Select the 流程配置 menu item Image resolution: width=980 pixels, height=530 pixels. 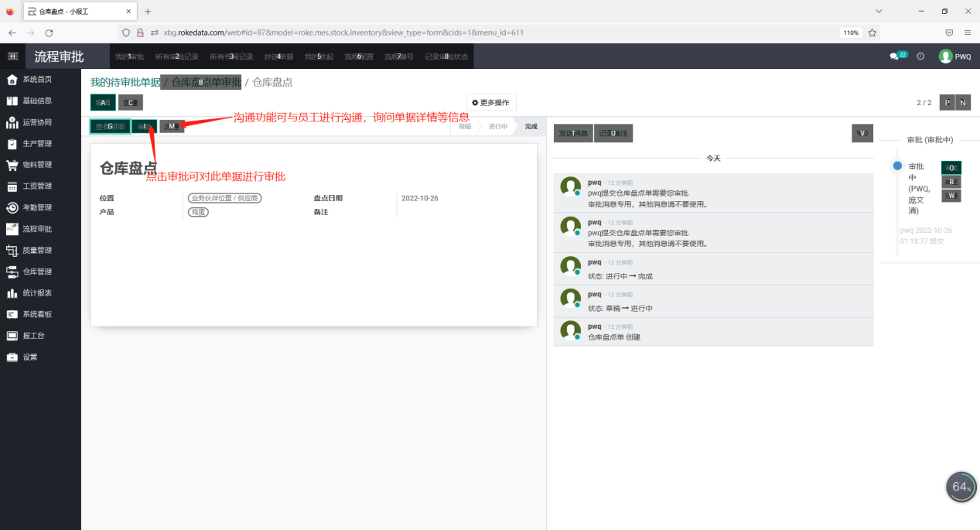359,56
